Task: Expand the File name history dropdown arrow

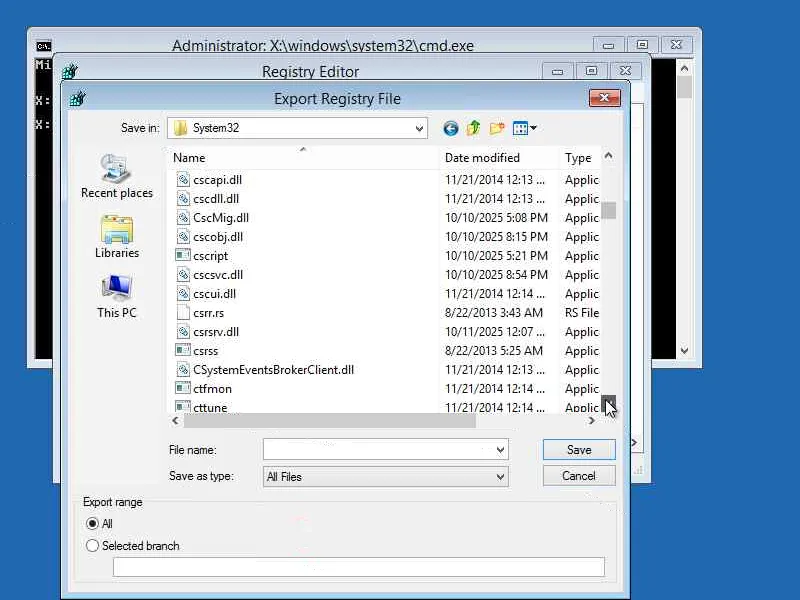Action: pos(500,450)
